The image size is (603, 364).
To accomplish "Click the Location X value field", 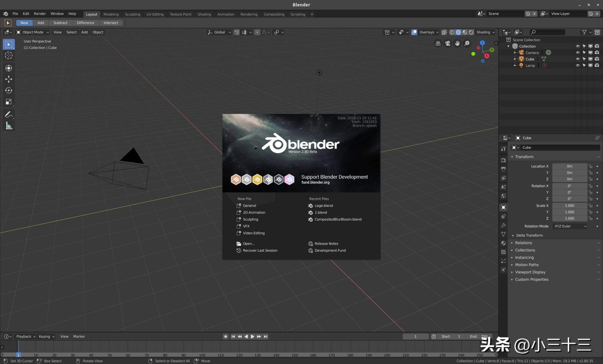I will pos(570,166).
